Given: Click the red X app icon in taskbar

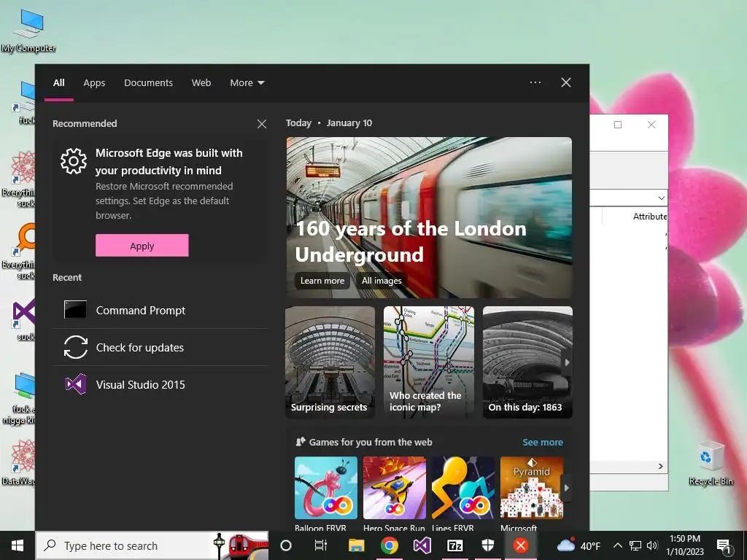Looking at the screenshot, I should pos(521,545).
